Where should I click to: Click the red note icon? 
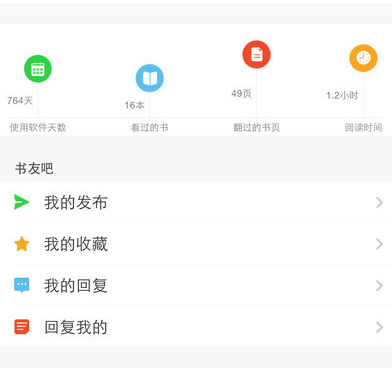coord(22,327)
